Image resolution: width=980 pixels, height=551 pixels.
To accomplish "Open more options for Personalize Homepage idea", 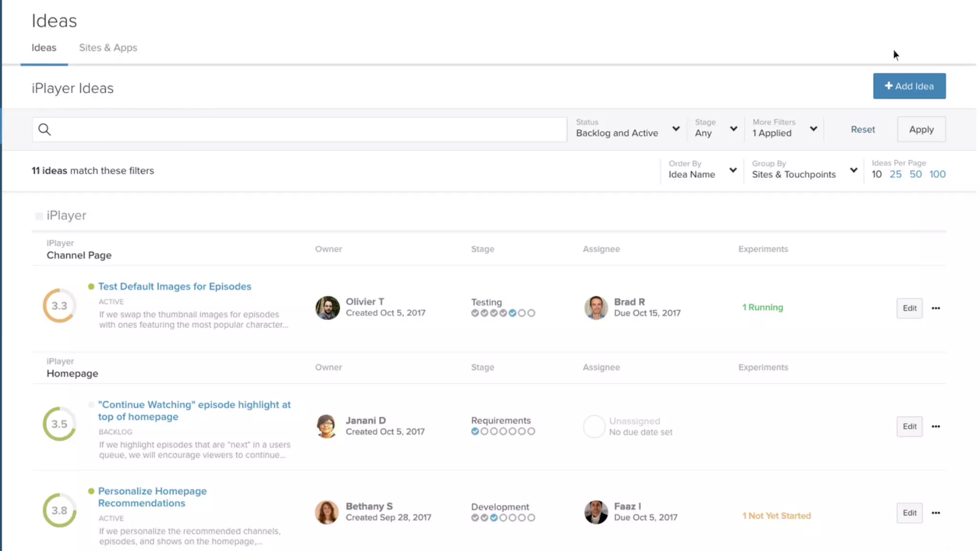I will click(935, 513).
